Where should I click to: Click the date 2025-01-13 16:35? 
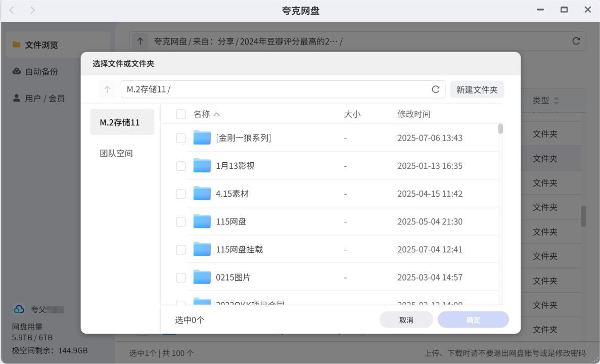point(430,166)
